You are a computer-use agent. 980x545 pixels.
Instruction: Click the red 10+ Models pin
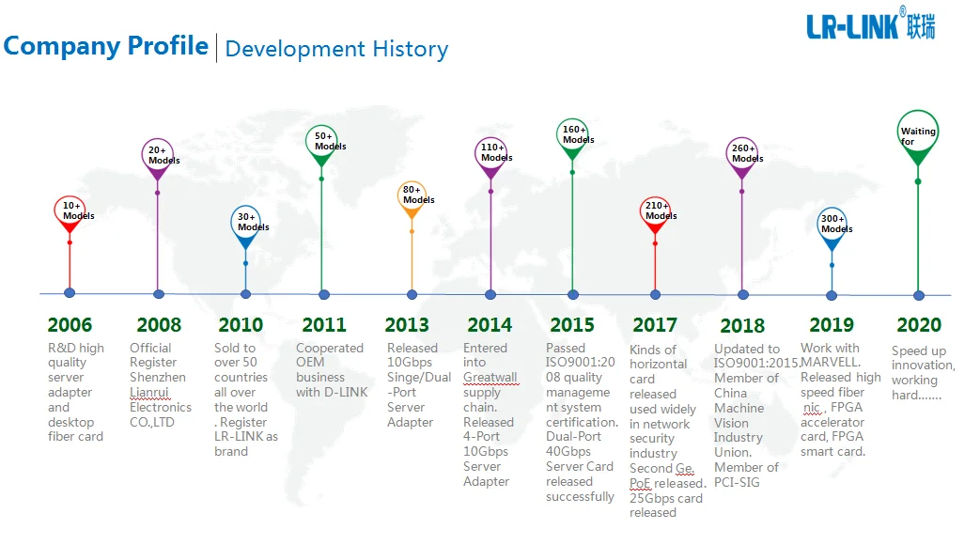tap(70, 213)
